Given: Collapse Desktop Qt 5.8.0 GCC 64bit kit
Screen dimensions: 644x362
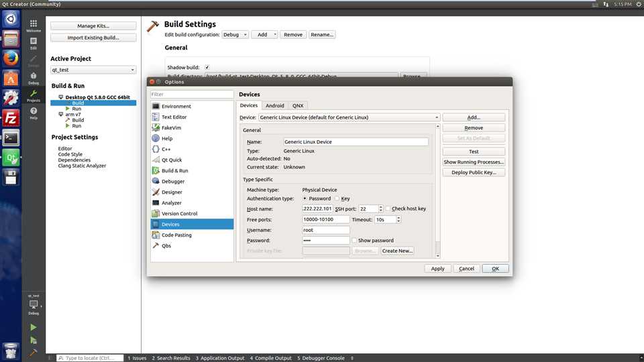Looking at the screenshot, I should [61, 97].
